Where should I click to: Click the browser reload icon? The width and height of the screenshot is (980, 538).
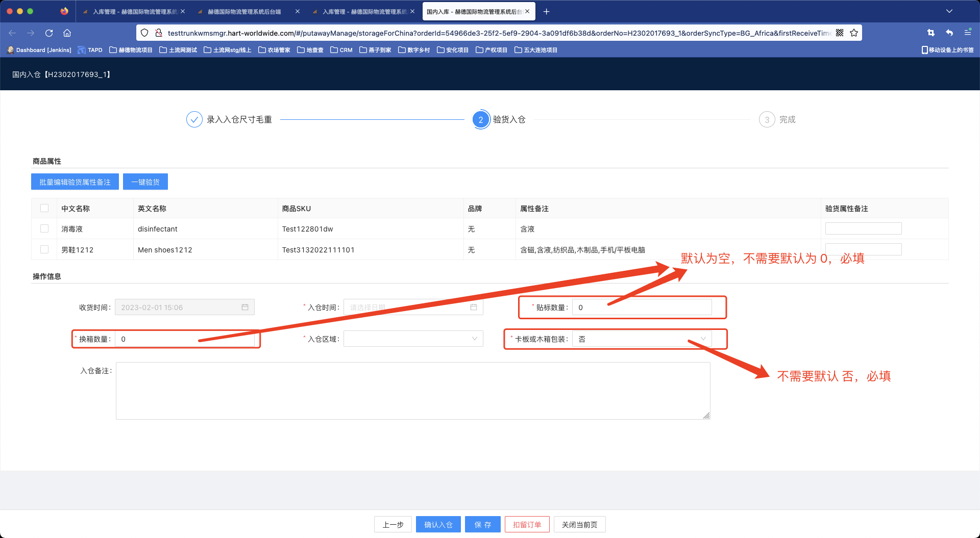(x=49, y=33)
